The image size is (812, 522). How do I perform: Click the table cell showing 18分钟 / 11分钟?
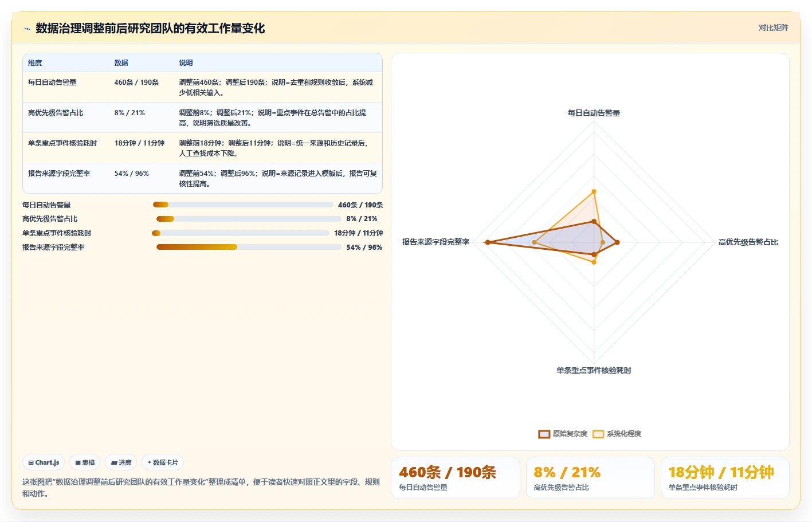pos(139,143)
